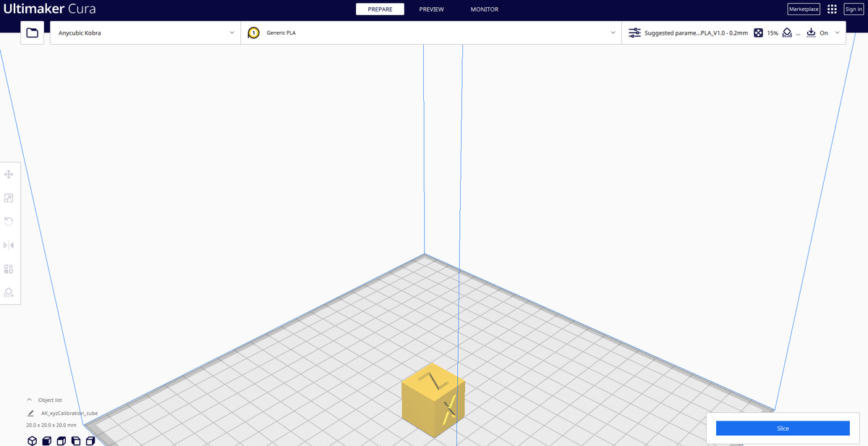Switch to isometric 3D view
Viewport: 868px width, 446px height.
point(32,440)
